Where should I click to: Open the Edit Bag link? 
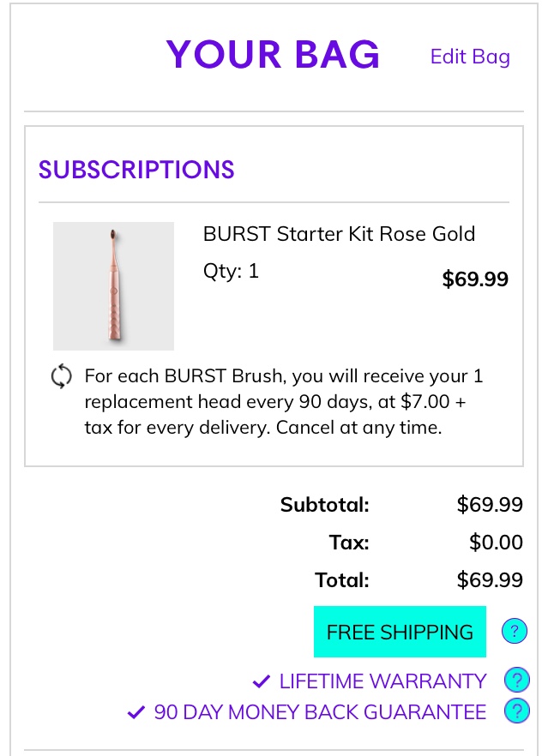pos(470,57)
